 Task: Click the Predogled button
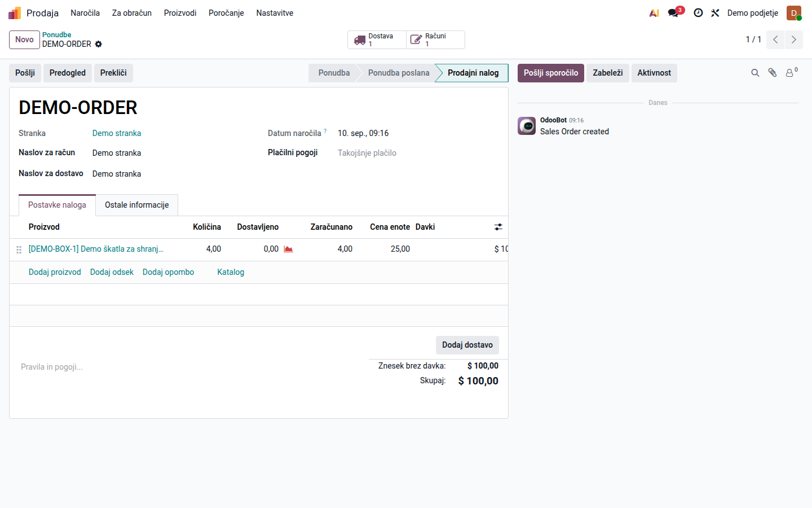tap(68, 73)
